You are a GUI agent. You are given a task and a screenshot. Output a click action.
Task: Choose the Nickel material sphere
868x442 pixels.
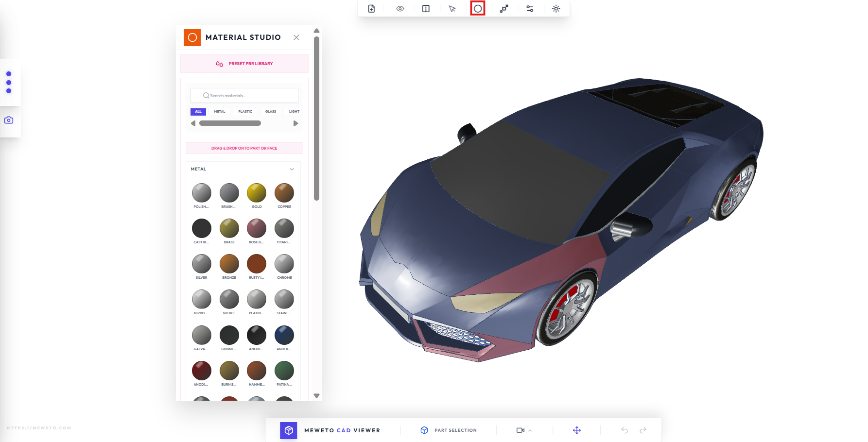pyautogui.click(x=229, y=299)
